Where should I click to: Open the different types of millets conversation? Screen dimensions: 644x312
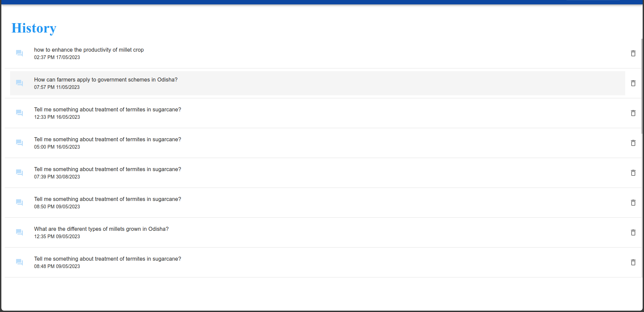point(101,229)
